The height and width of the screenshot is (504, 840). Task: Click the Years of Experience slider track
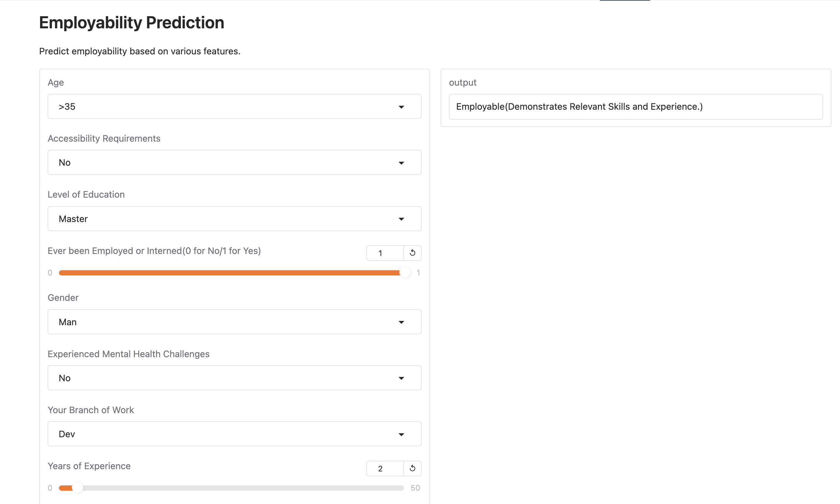(x=231, y=488)
